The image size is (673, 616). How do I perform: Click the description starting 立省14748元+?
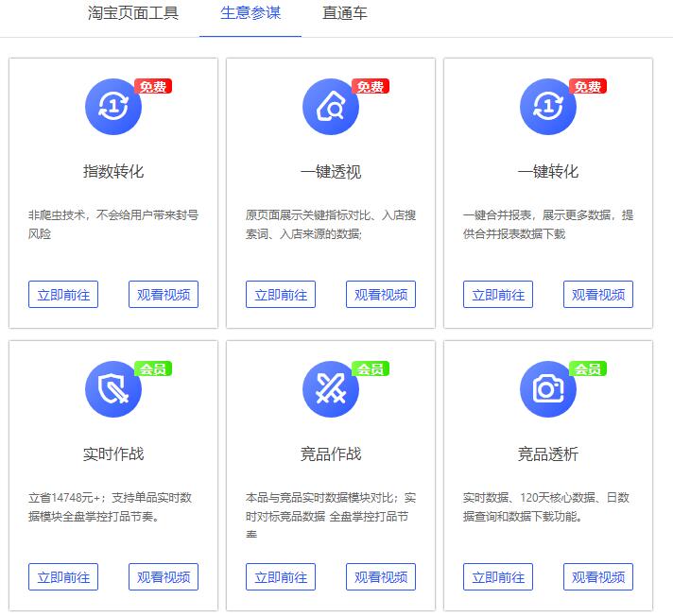point(110,506)
